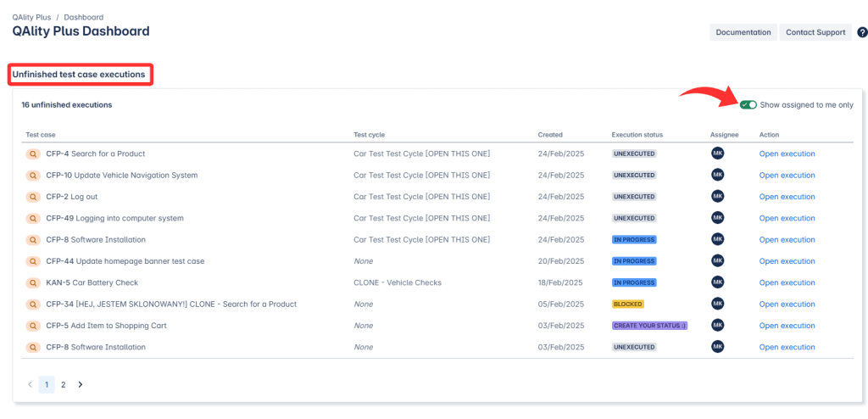Click MK avatar in CFP-4 row
The image size is (868, 419).
pos(717,153)
